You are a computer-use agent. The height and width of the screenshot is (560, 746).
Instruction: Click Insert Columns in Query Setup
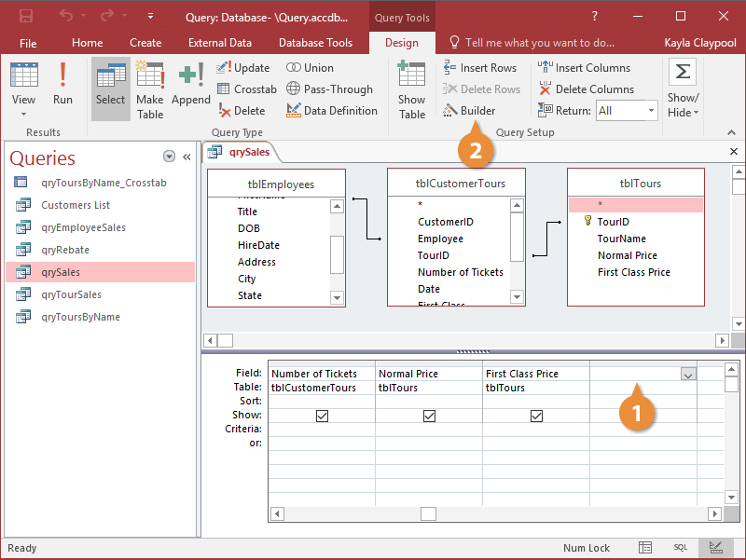pos(584,68)
